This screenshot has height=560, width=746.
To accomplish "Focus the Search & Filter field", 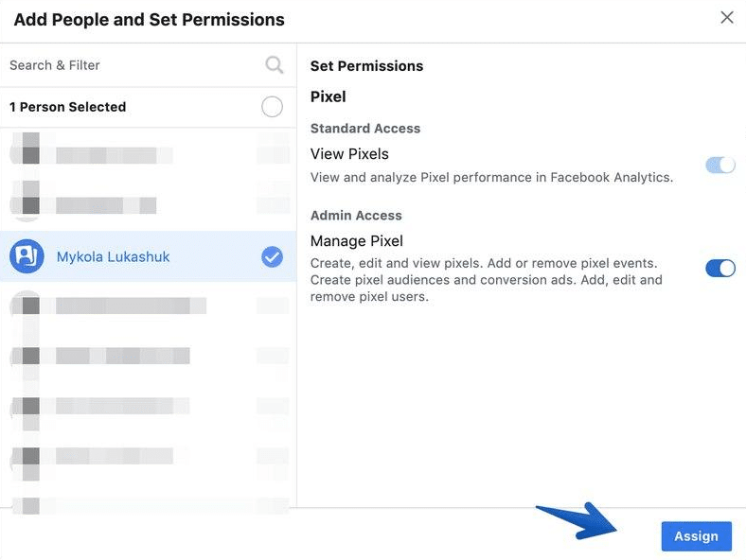I will coord(133,65).
